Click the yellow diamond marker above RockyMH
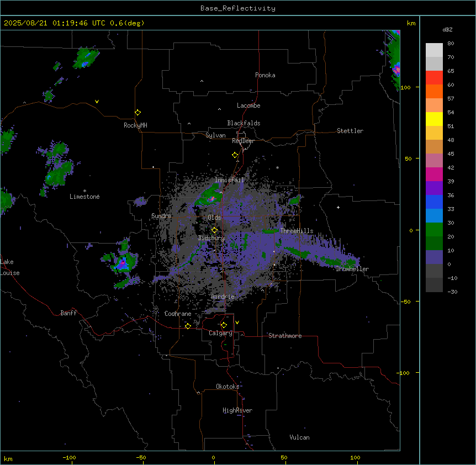This screenshot has width=476, height=465. [x=138, y=113]
